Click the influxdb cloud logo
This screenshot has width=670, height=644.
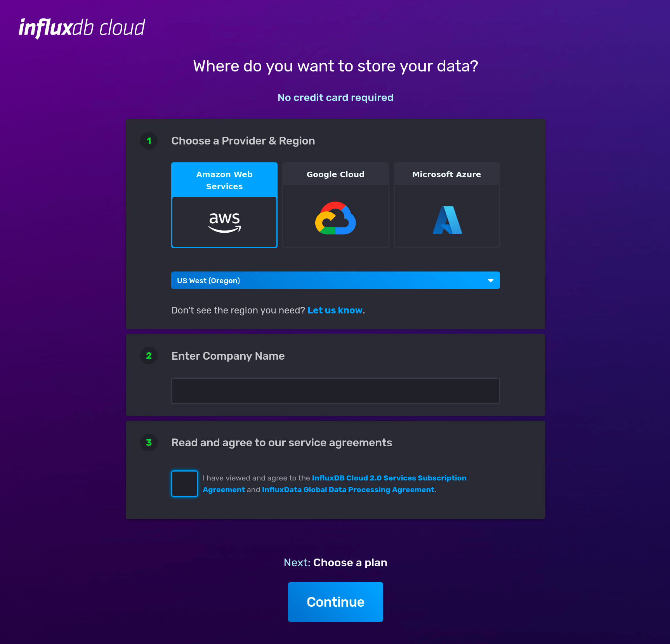[82, 26]
